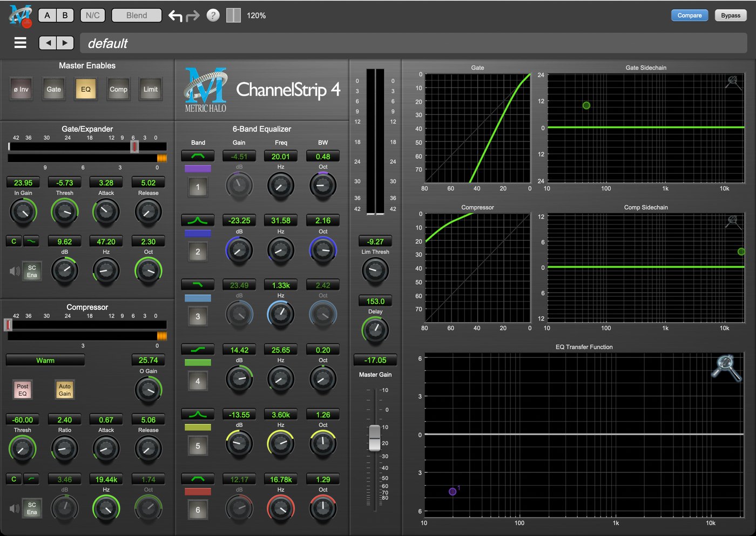Screen dimensions: 756x536
Task: Click the gate Thresh value field -5.73
Action: pyautogui.click(x=65, y=182)
